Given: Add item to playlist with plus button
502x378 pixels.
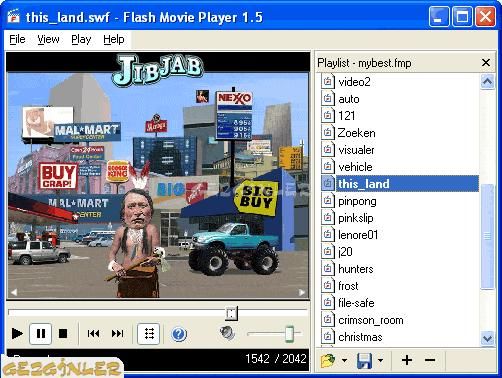Looking at the screenshot, I should [407, 360].
